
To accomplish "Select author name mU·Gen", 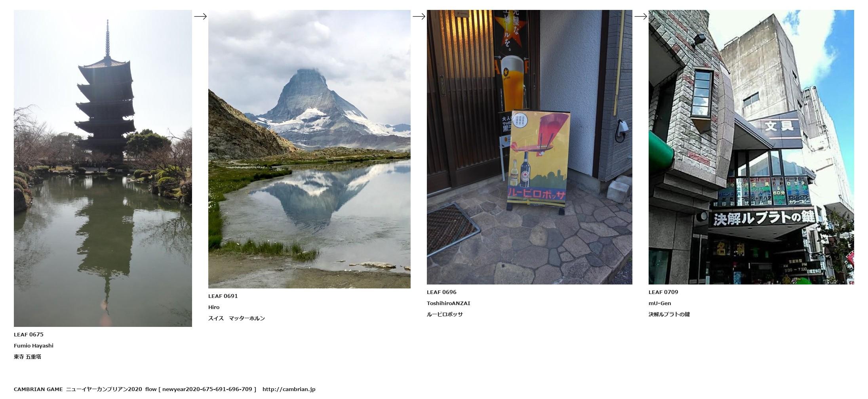I will point(660,303).
